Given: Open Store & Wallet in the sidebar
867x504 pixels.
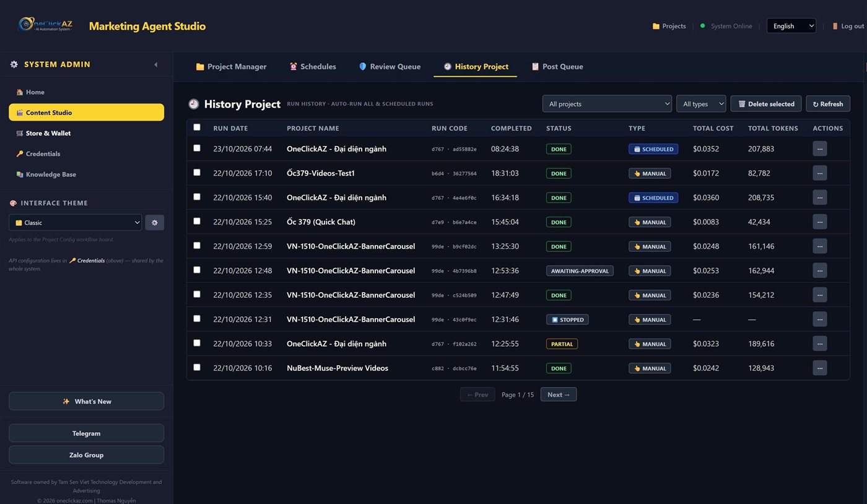Looking at the screenshot, I should [x=86, y=133].
